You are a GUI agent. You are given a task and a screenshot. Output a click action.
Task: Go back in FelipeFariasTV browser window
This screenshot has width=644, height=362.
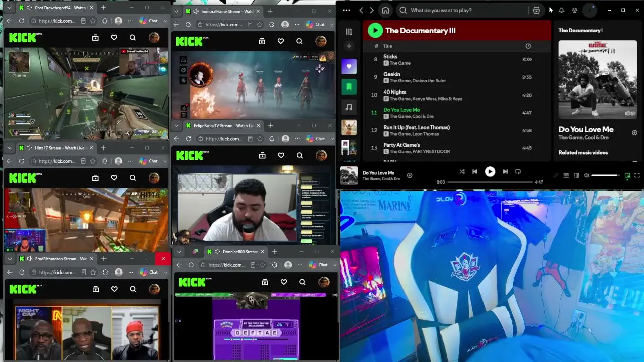[x=176, y=139]
